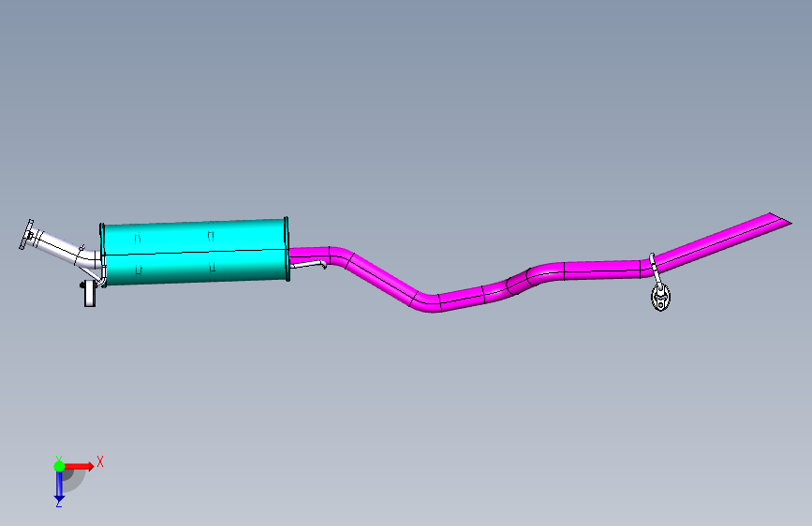Click the inlet flange at pipe end
Image resolution: width=812 pixels, height=526 pixels.
pos(26,235)
